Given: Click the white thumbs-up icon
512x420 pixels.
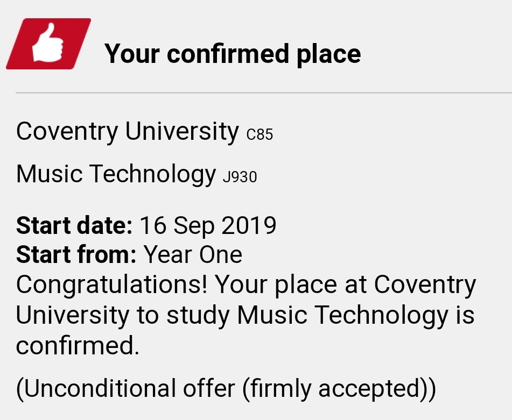Looking at the screenshot, I should click(x=47, y=44).
